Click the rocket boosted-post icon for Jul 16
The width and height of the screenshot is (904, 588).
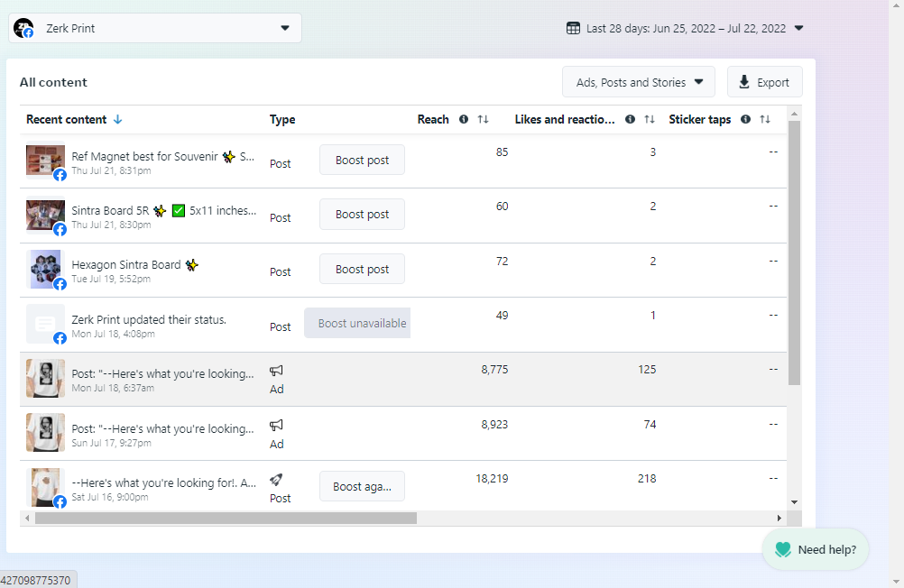(276, 480)
